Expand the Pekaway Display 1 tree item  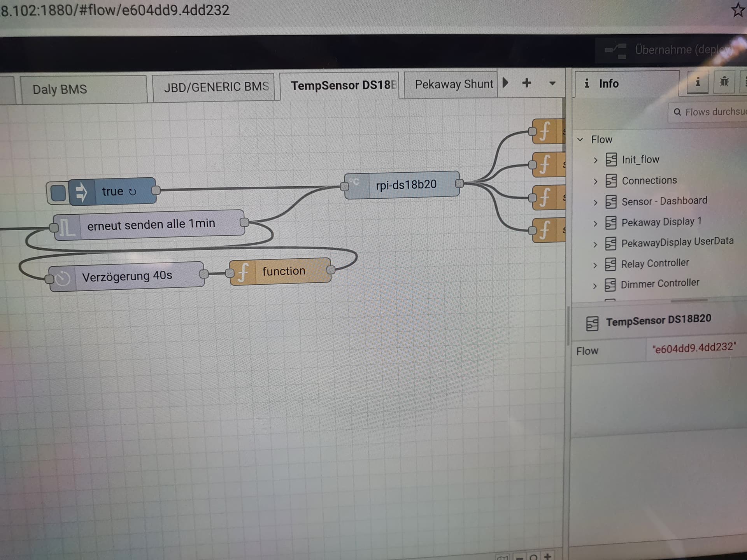tap(595, 224)
